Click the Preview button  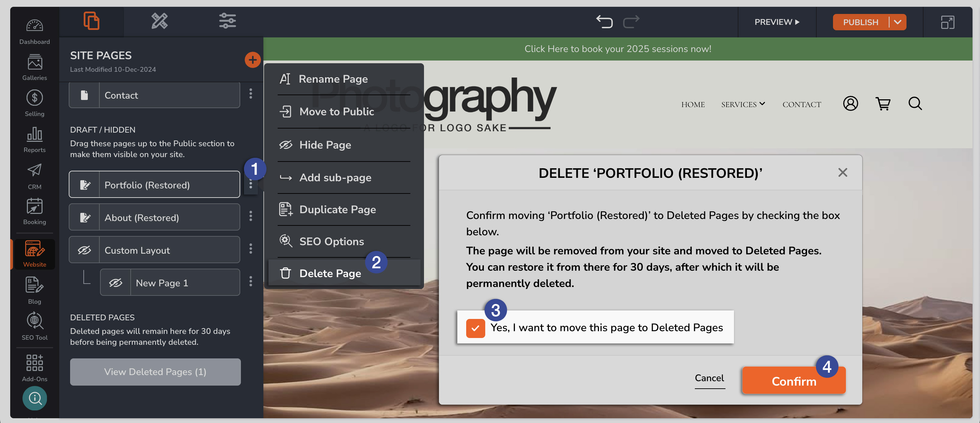(777, 22)
